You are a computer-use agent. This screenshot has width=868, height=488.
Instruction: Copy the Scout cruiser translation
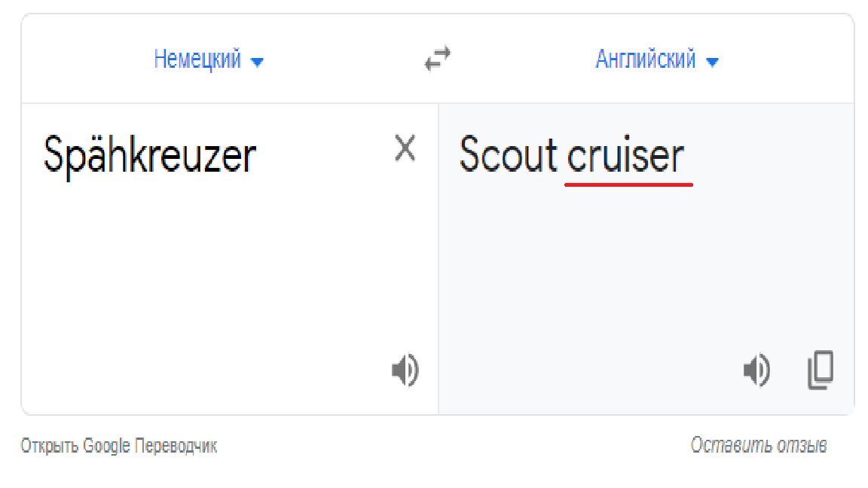click(821, 370)
